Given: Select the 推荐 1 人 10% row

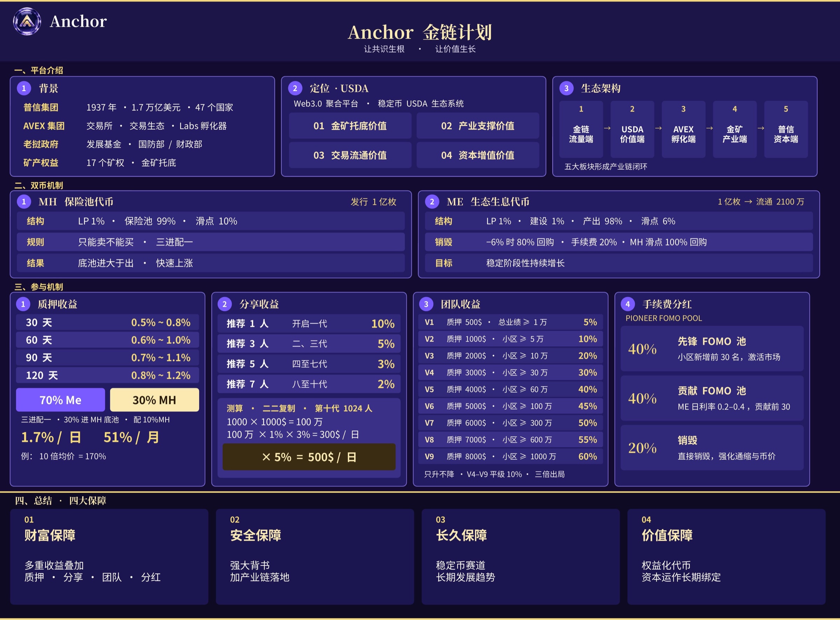Looking at the screenshot, I should click(x=309, y=324).
